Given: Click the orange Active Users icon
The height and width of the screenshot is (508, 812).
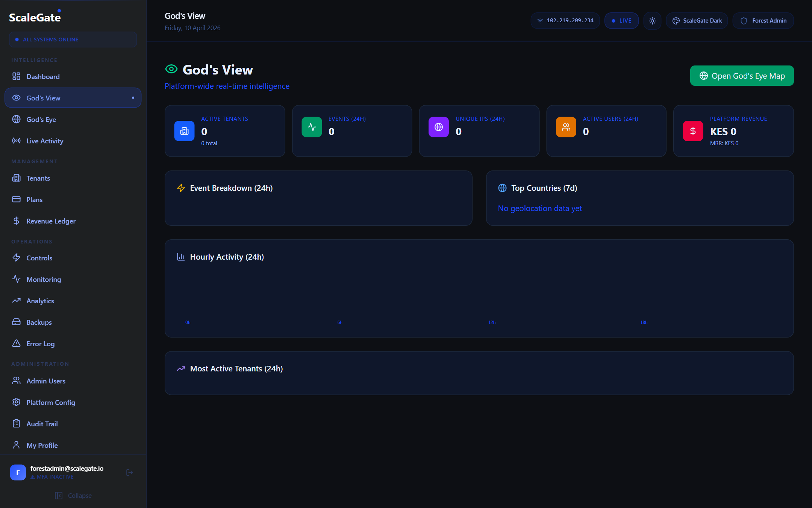Looking at the screenshot, I should coord(566,127).
